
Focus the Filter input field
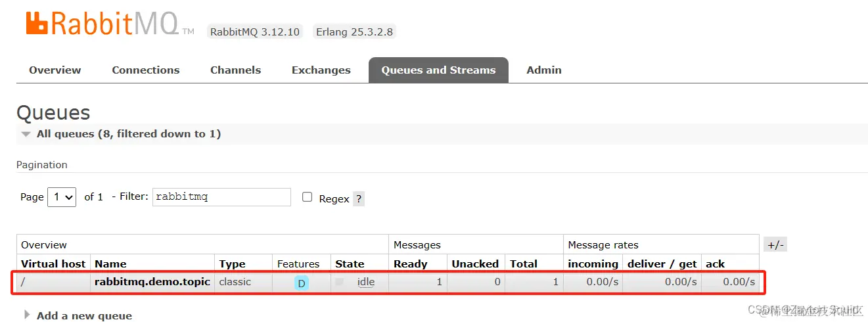(x=221, y=197)
